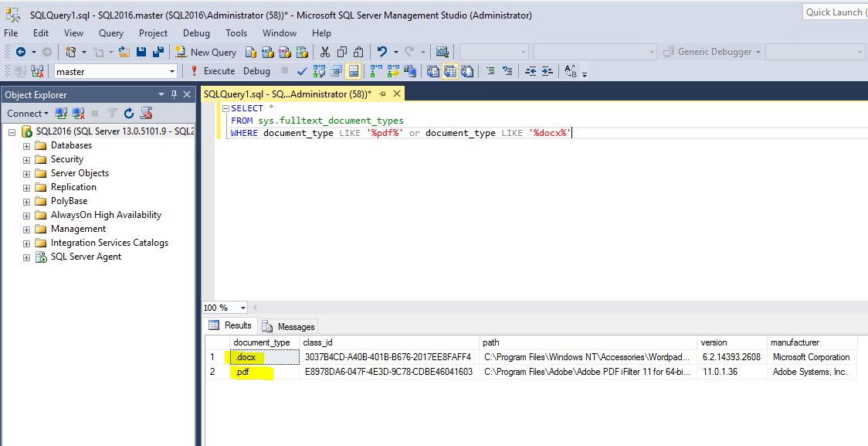Open the master database dropdown
The width and height of the screenshot is (868, 446).
173,70
